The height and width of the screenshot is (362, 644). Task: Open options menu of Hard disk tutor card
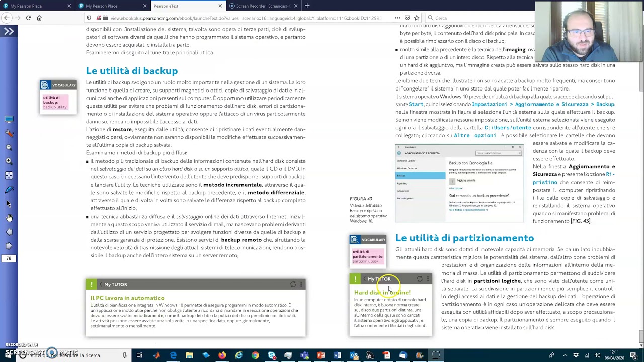coord(428,279)
